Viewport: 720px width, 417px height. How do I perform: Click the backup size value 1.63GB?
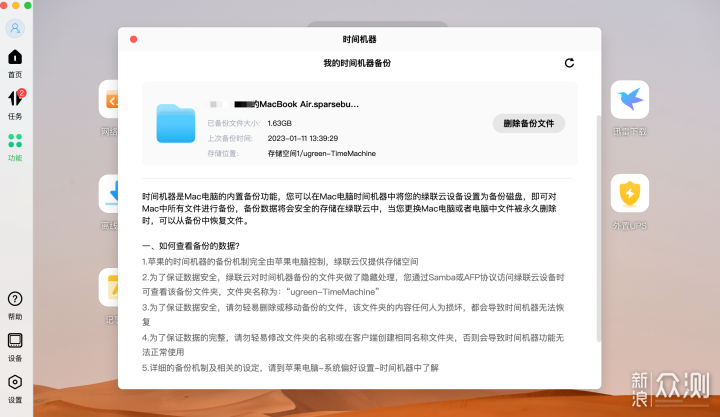[280, 123]
